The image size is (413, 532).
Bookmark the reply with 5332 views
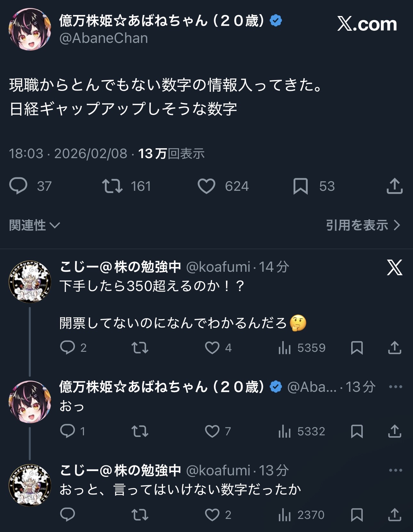[x=357, y=431]
